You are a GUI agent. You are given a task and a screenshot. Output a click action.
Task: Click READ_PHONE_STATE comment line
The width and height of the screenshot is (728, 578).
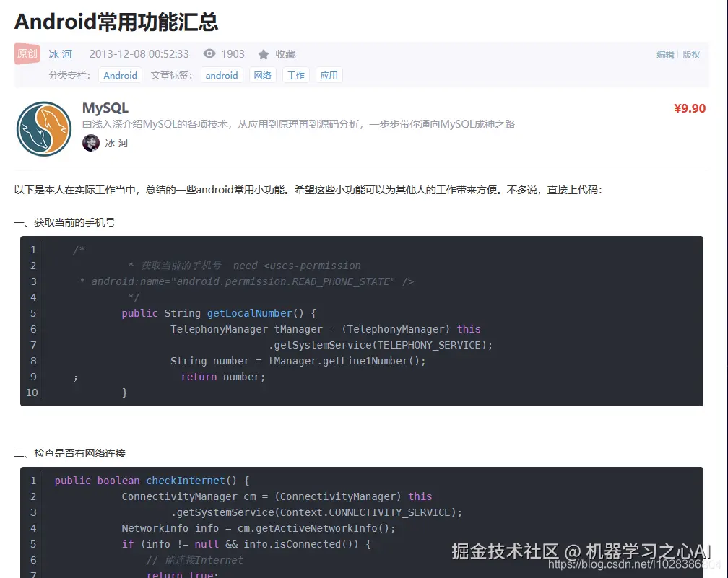tap(246, 281)
